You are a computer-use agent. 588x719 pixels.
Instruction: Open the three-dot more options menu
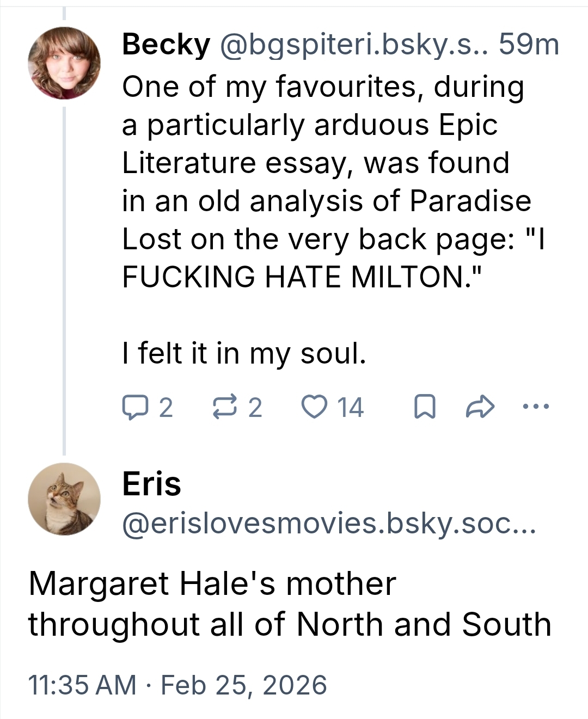click(x=536, y=406)
